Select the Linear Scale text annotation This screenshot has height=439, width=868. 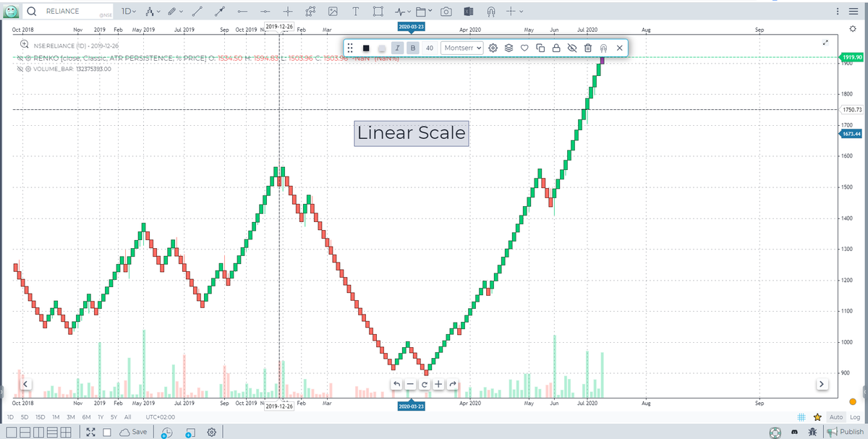point(412,133)
